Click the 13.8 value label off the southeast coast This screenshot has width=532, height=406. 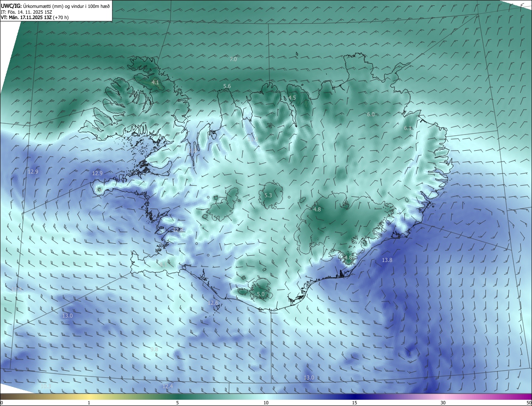click(x=387, y=260)
